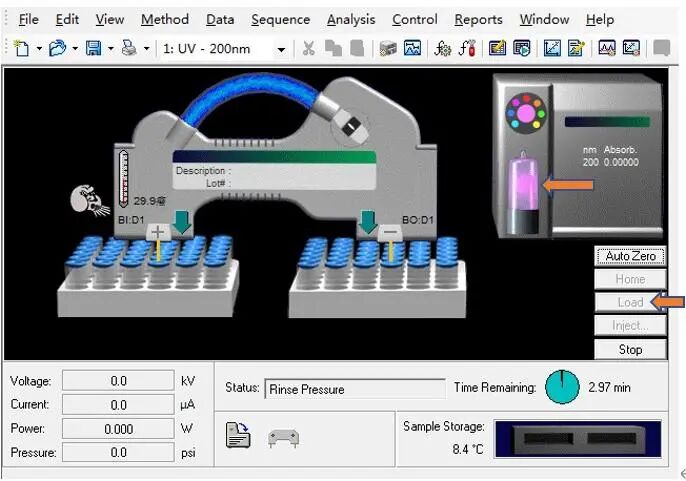
Task: Click the mouse cartoon icon near inlet tray
Action: click(x=87, y=200)
